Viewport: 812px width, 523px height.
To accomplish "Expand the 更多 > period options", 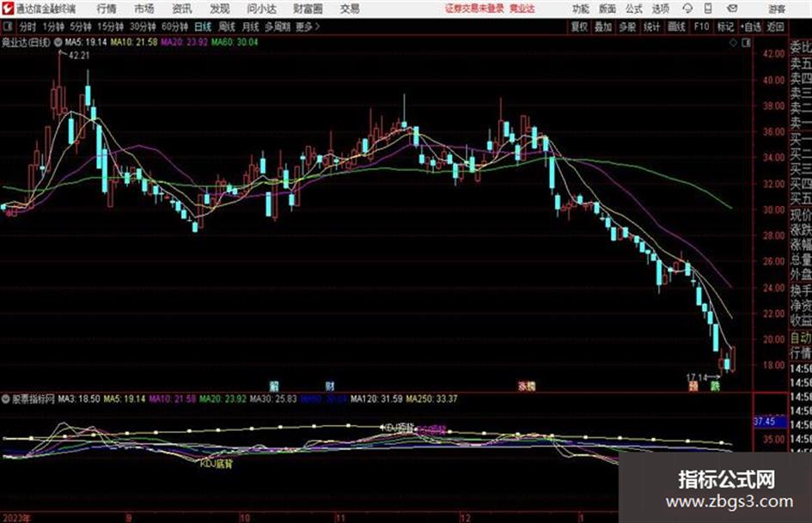I will pyautogui.click(x=308, y=27).
